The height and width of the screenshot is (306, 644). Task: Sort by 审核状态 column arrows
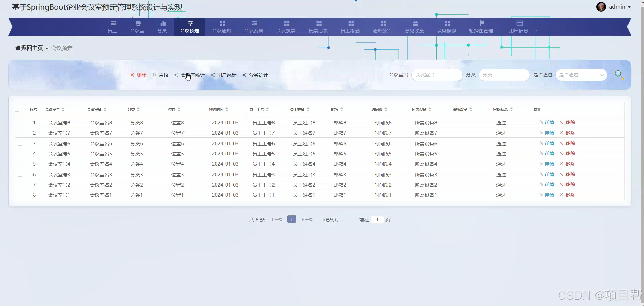pyautogui.click(x=511, y=109)
